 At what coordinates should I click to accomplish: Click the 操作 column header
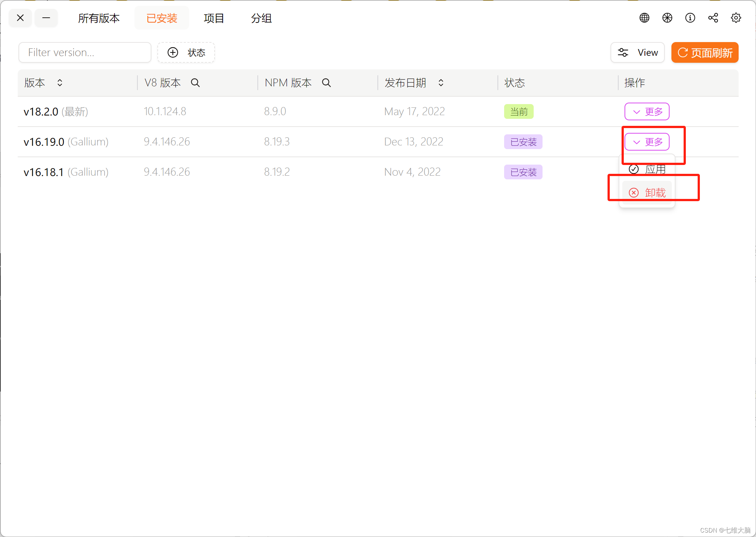click(634, 83)
